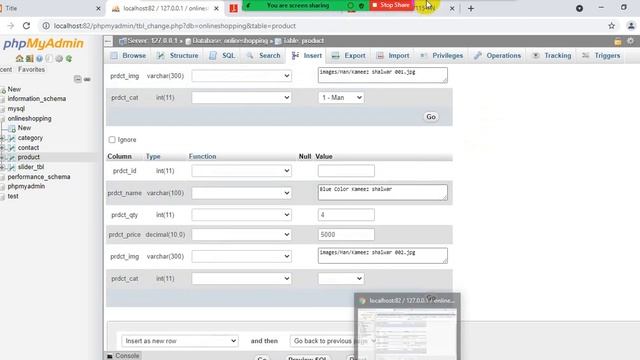640x360 pixels.
Task: Open phpMyAdmin home icon in sidebar
Action: pyautogui.click(x=19, y=59)
